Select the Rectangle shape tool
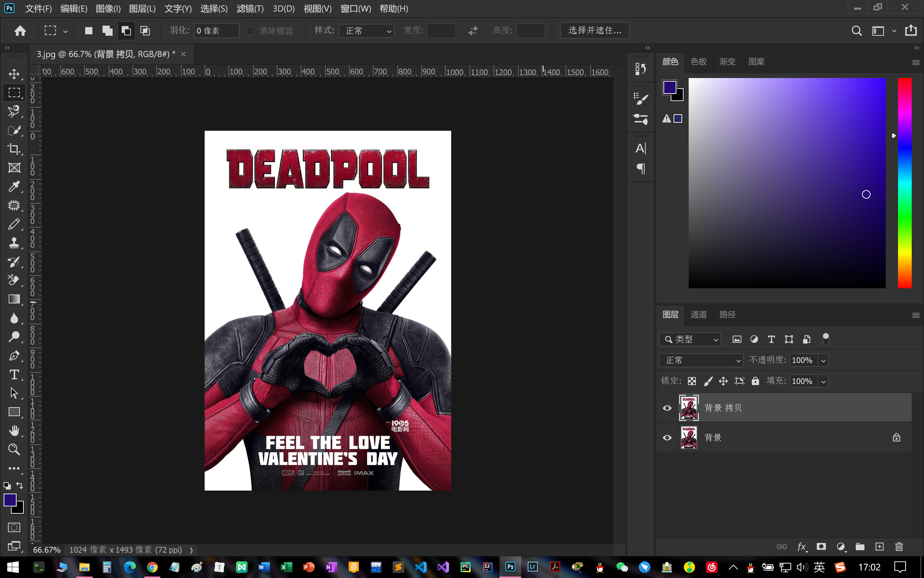The image size is (924, 578). (14, 412)
